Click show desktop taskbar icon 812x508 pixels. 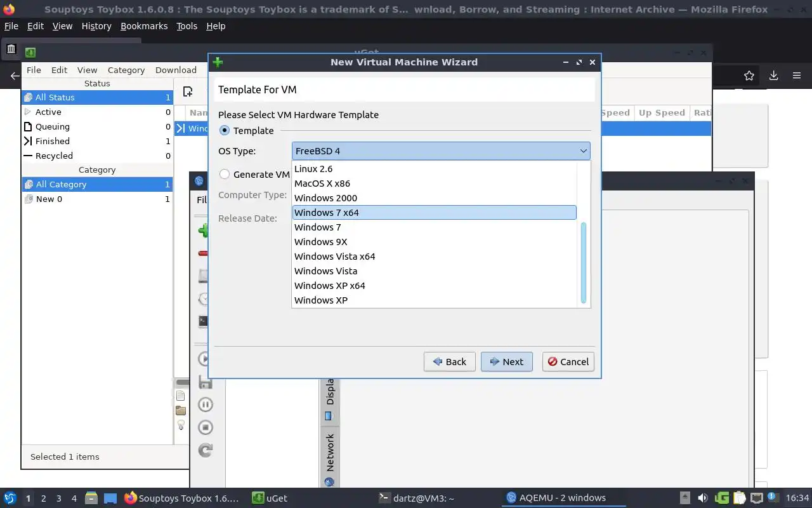[110, 498]
